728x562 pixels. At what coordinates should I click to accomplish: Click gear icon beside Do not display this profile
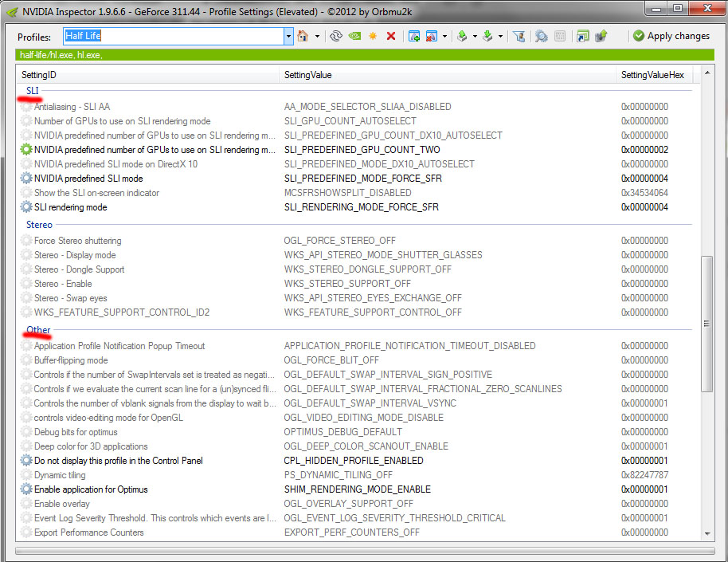[x=26, y=461]
